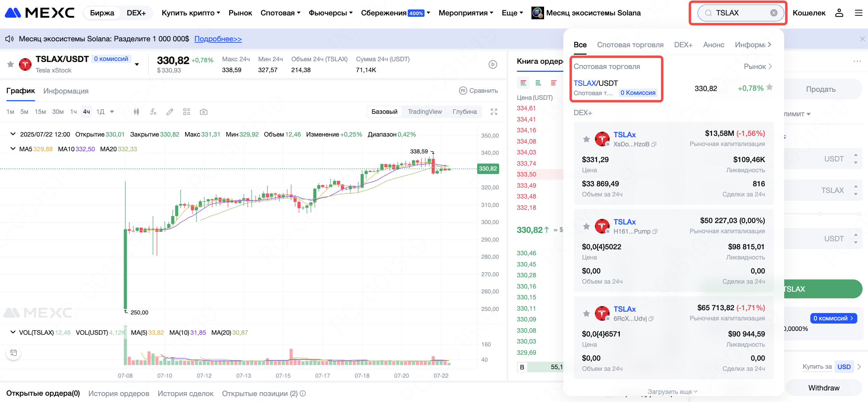Click the TSLAX search input field
This screenshot has width=868, height=402.
pos(740,13)
